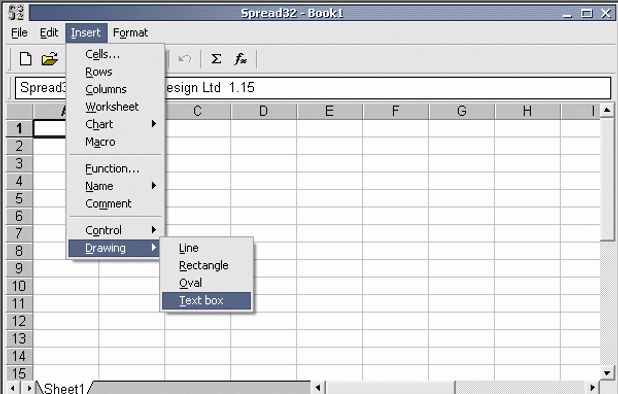618x394 pixels.
Task: Click the Spread32 application icon in title bar
Action: pyautogui.click(x=16, y=13)
